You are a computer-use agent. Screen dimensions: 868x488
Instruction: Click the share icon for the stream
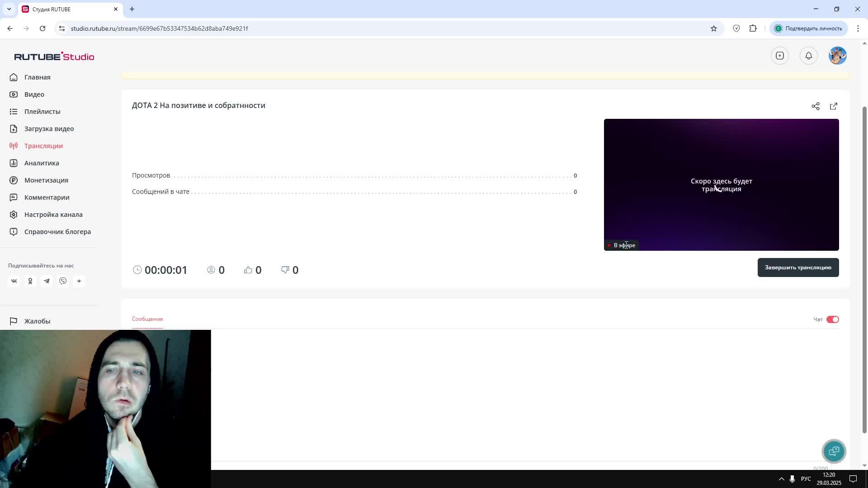pos(815,106)
